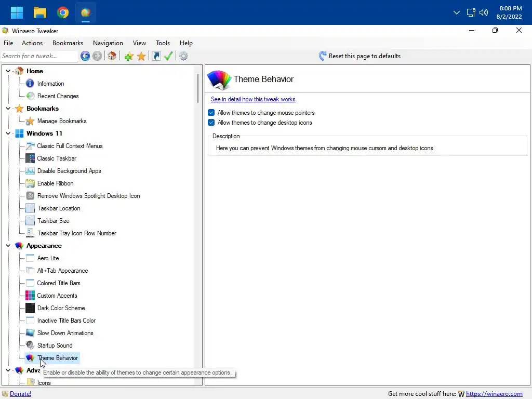Open the View menu
This screenshot has width=532, height=399.
tap(139, 43)
